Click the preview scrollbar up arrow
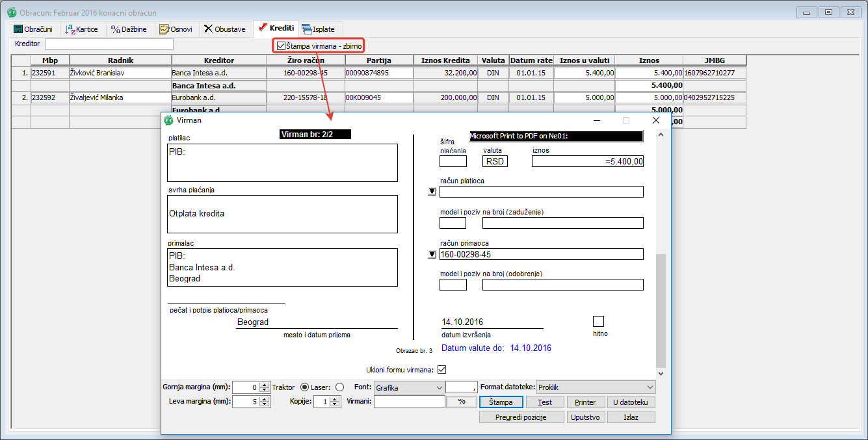The width and height of the screenshot is (868, 440). pos(661,135)
